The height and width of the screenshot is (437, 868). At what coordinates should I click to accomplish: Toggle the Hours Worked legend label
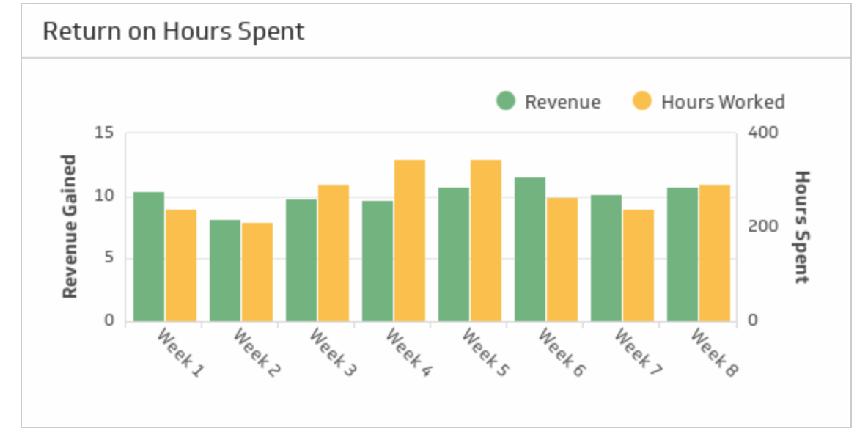point(722,102)
